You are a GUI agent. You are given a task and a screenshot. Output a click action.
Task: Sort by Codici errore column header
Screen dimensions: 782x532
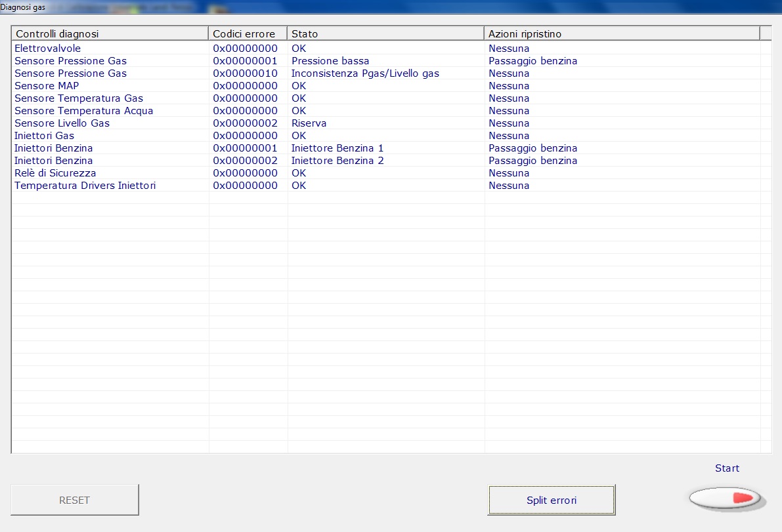248,33
